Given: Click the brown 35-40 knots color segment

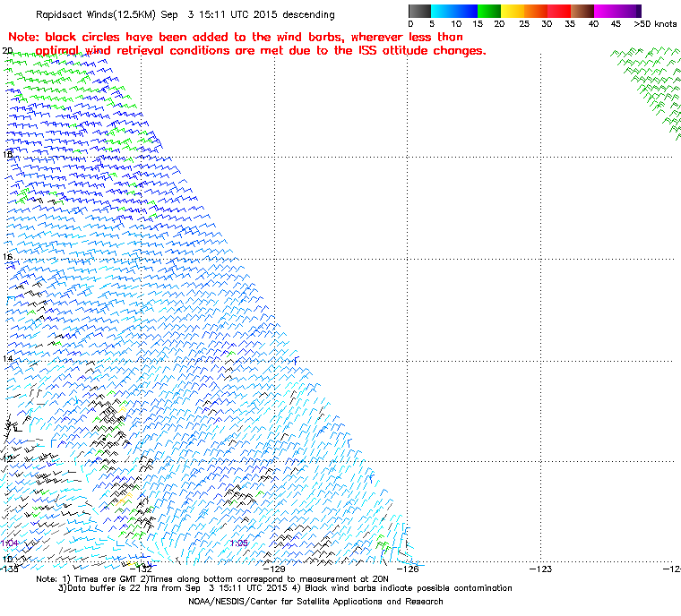Looking at the screenshot, I should 582,11.
